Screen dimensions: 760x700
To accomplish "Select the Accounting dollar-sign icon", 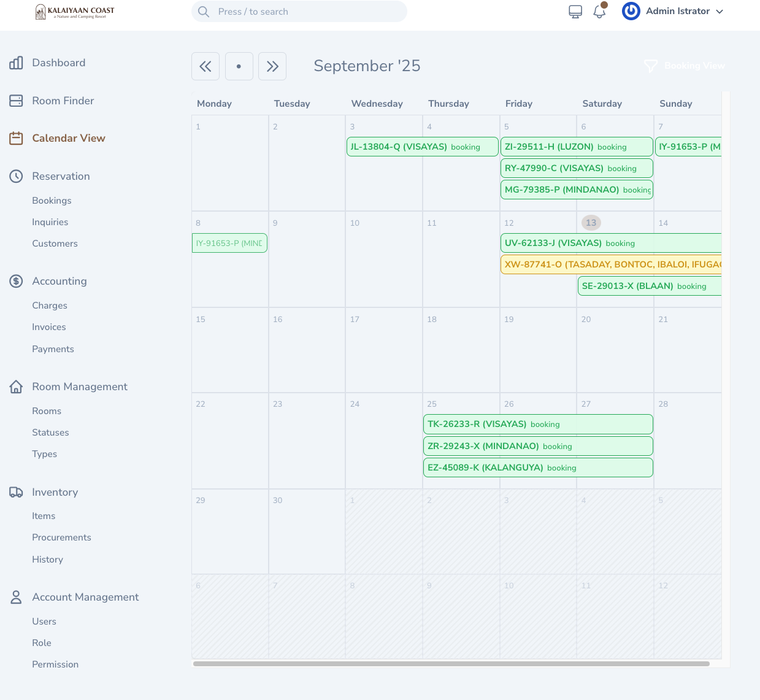I will pyautogui.click(x=16, y=281).
